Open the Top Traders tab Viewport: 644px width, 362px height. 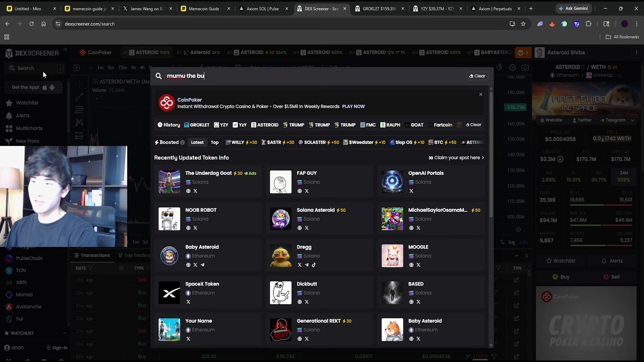(134, 255)
